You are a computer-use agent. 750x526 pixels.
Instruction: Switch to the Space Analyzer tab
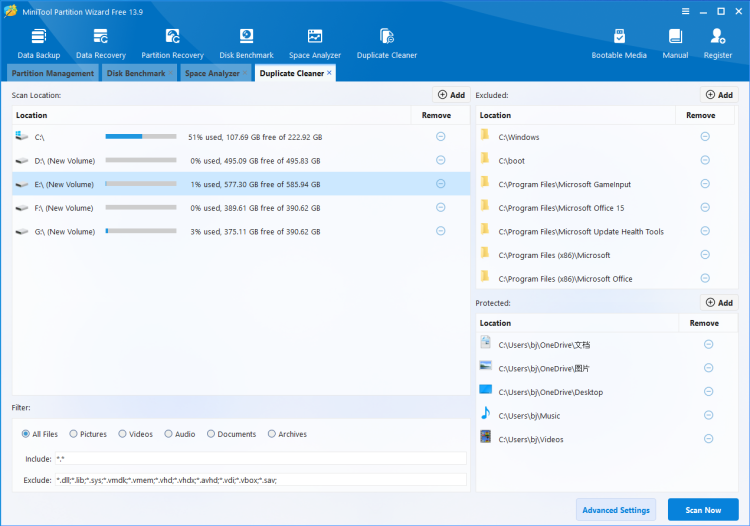(212, 73)
